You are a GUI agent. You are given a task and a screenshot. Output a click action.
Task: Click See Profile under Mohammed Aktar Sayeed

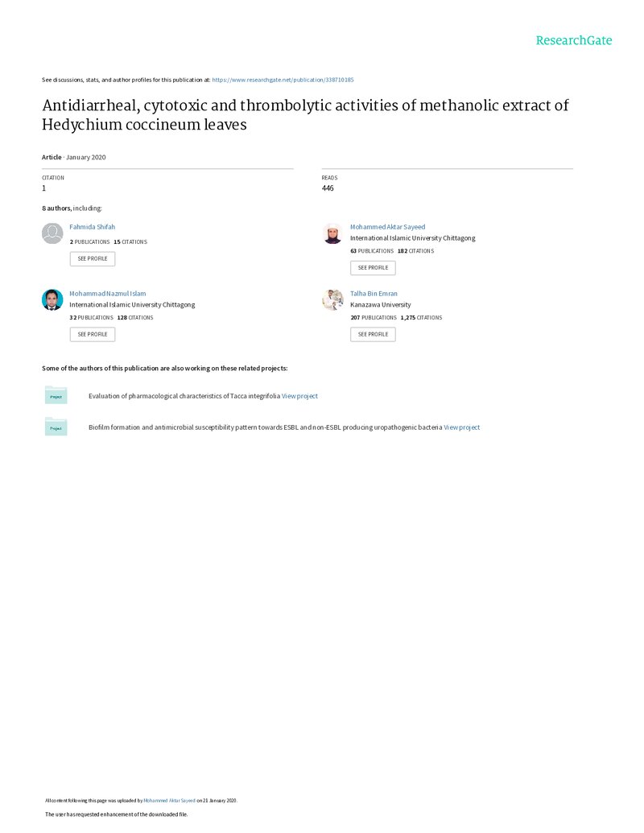(x=373, y=268)
